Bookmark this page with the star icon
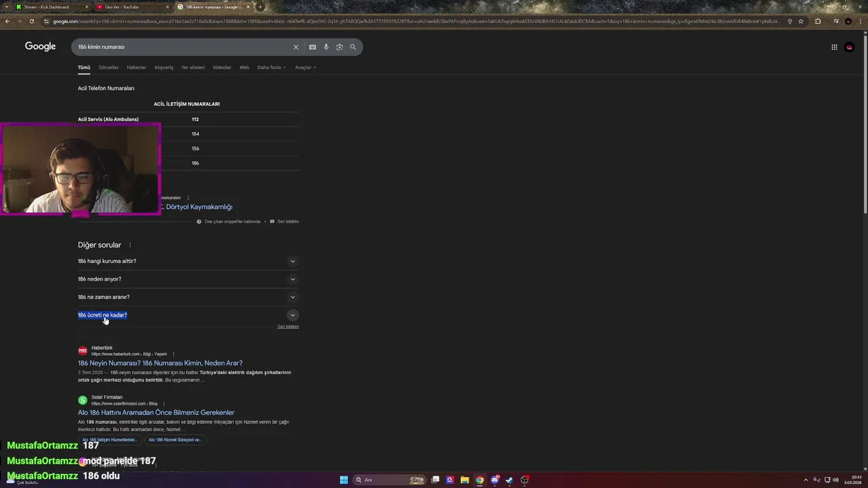Viewport: 868px width, 488px height. coord(801,21)
